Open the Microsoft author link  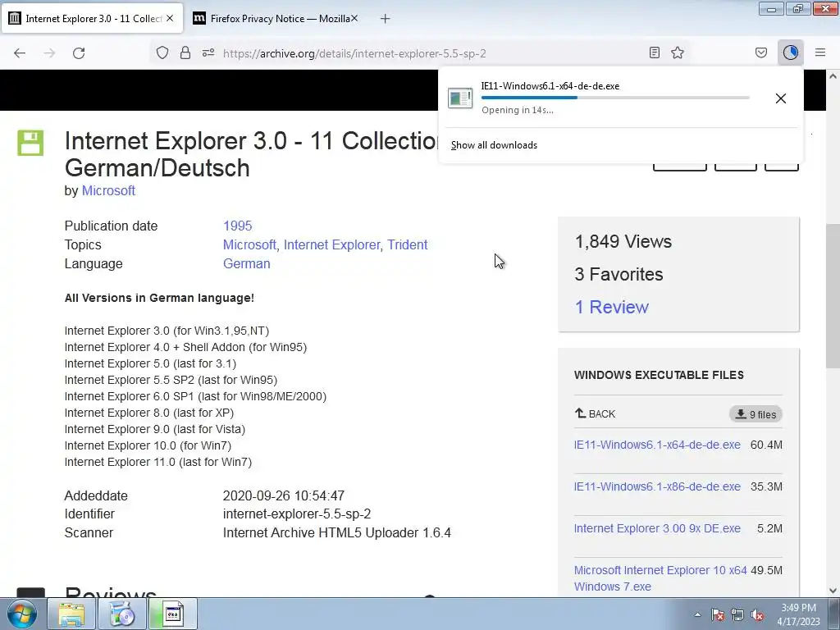108,190
